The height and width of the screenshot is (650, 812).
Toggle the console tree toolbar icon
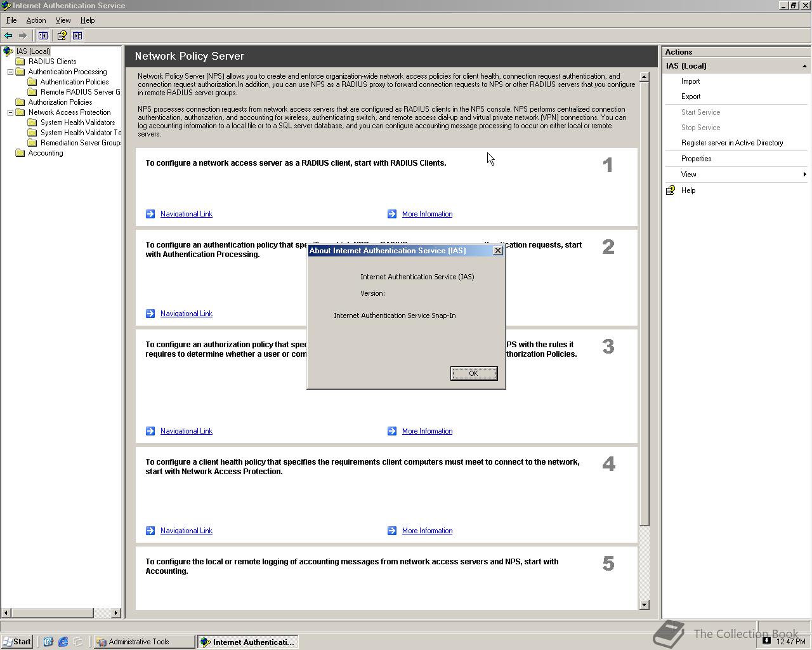click(x=43, y=36)
